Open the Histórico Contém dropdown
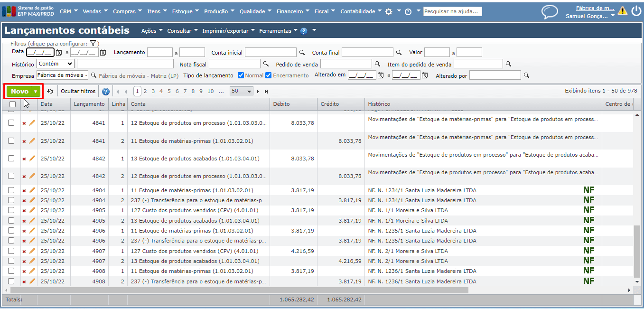Viewport: 644px width, 309px height. tap(56, 64)
